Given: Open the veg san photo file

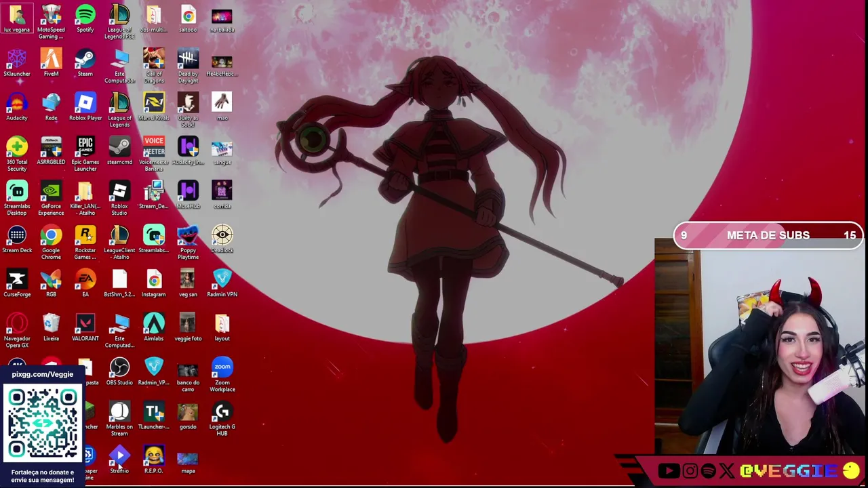Looking at the screenshot, I should coord(188,283).
